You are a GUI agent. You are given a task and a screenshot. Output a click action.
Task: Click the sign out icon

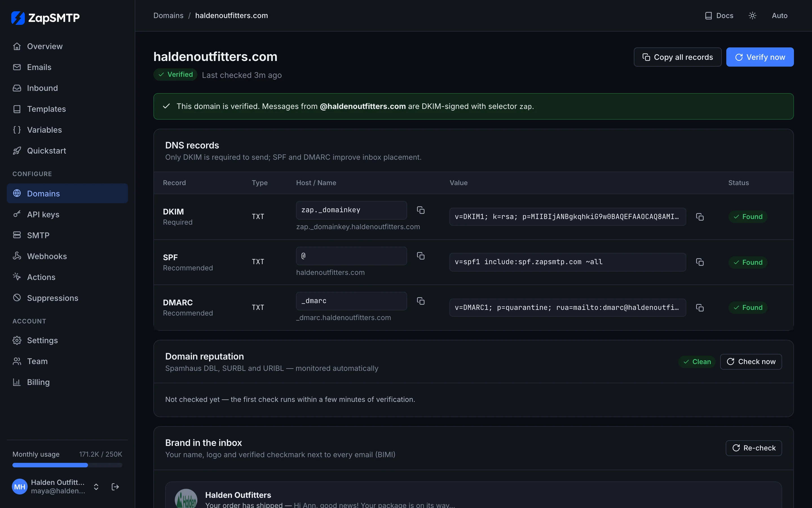(x=115, y=487)
